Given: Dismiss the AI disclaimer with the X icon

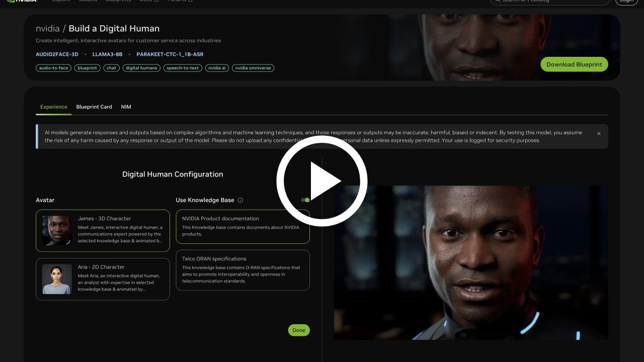Looking at the screenshot, I should coord(599,133).
